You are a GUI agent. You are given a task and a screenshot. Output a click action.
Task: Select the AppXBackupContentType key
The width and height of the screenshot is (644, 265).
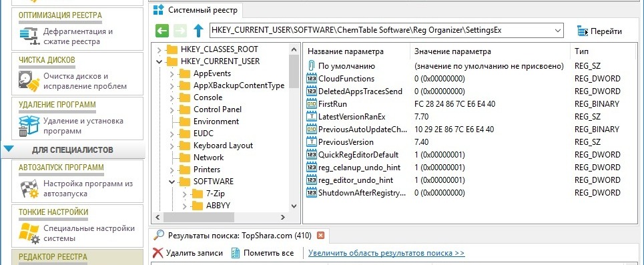(x=239, y=85)
